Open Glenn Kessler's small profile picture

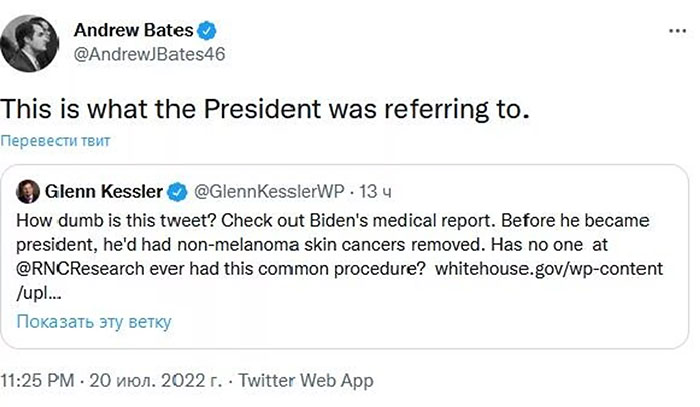(x=30, y=190)
